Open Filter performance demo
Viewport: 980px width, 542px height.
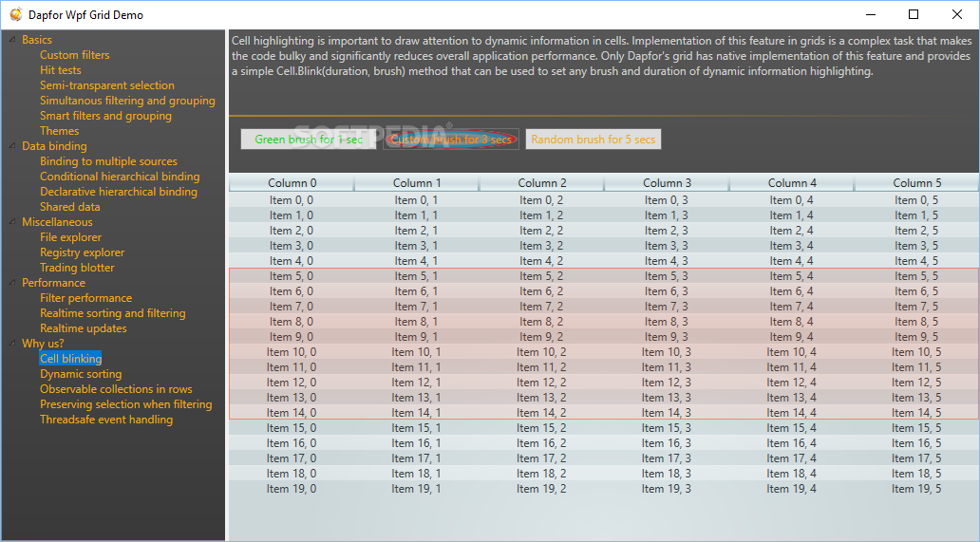coord(85,298)
